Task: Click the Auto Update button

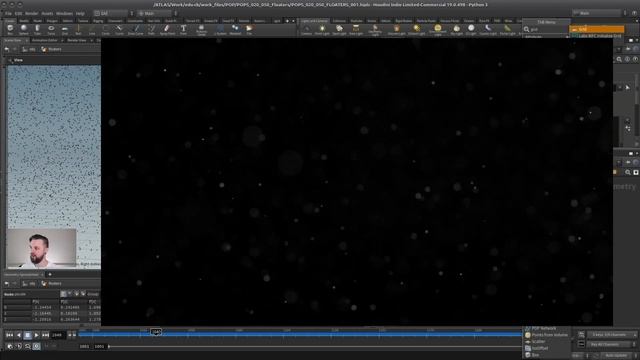Action: coord(616,356)
